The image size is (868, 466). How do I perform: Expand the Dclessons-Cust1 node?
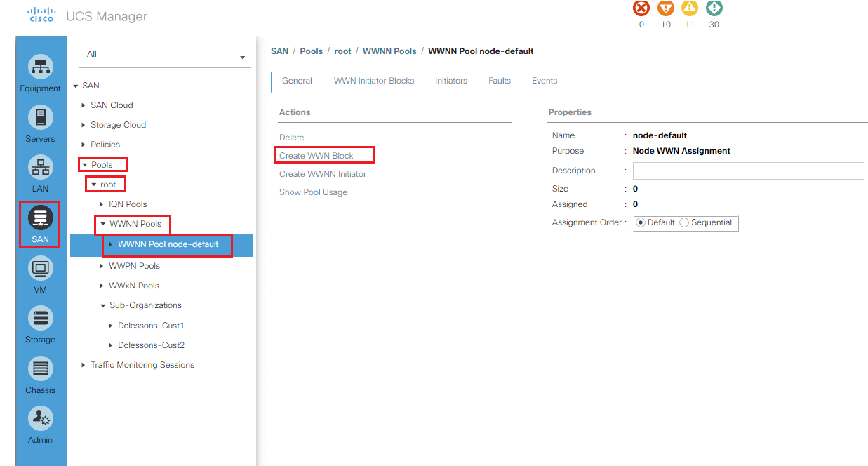(111, 326)
